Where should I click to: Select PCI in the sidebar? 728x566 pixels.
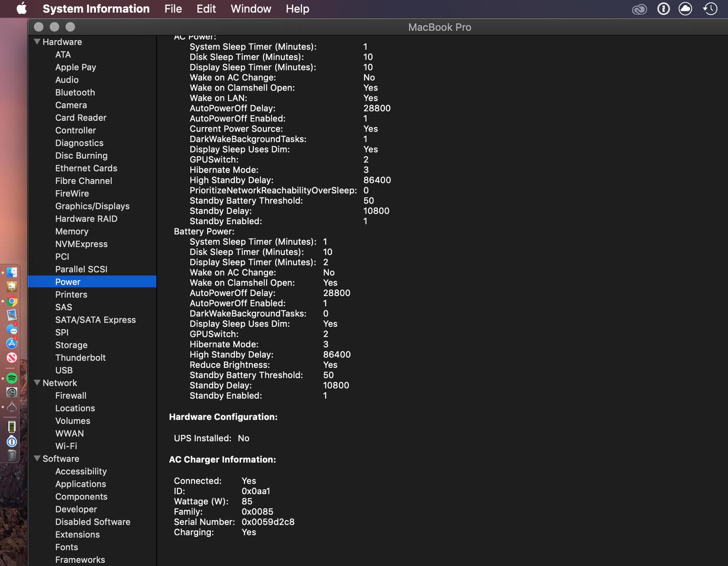point(62,256)
